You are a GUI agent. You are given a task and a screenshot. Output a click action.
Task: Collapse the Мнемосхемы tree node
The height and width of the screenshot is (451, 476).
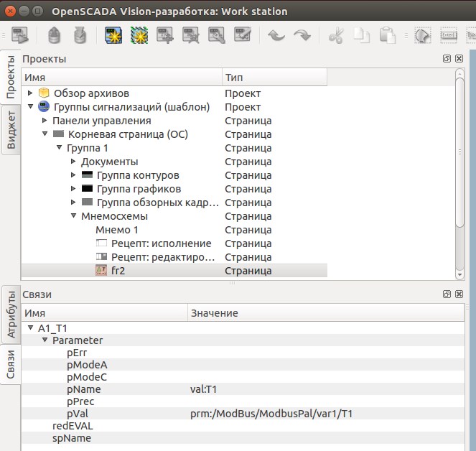click(73, 216)
